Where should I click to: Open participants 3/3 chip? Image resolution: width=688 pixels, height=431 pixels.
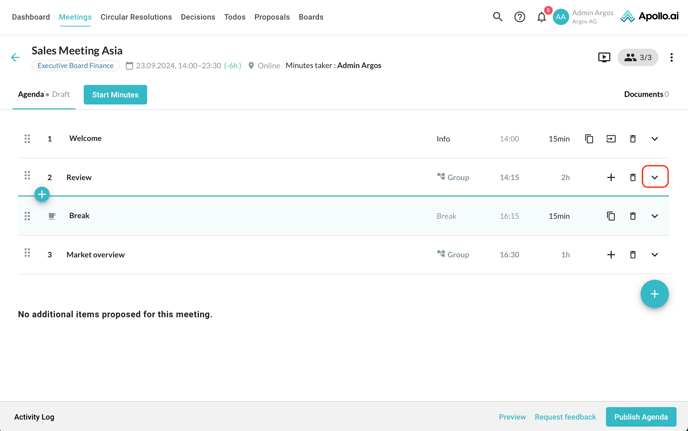[638, 58]
